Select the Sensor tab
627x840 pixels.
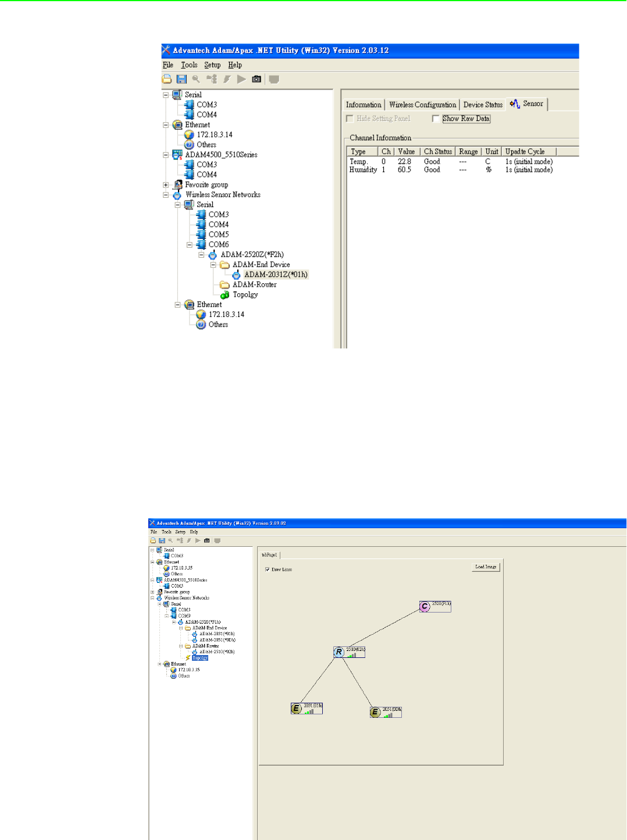point(527,104)
